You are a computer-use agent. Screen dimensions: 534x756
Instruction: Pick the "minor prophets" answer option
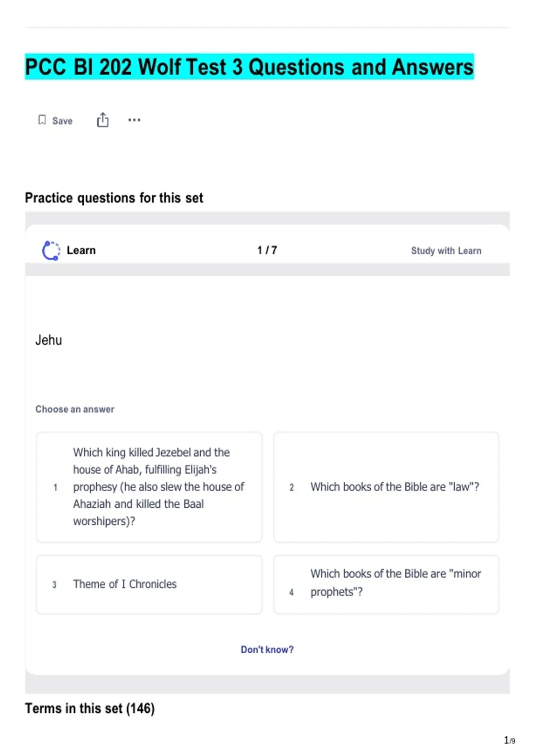[x=386, y=584]
